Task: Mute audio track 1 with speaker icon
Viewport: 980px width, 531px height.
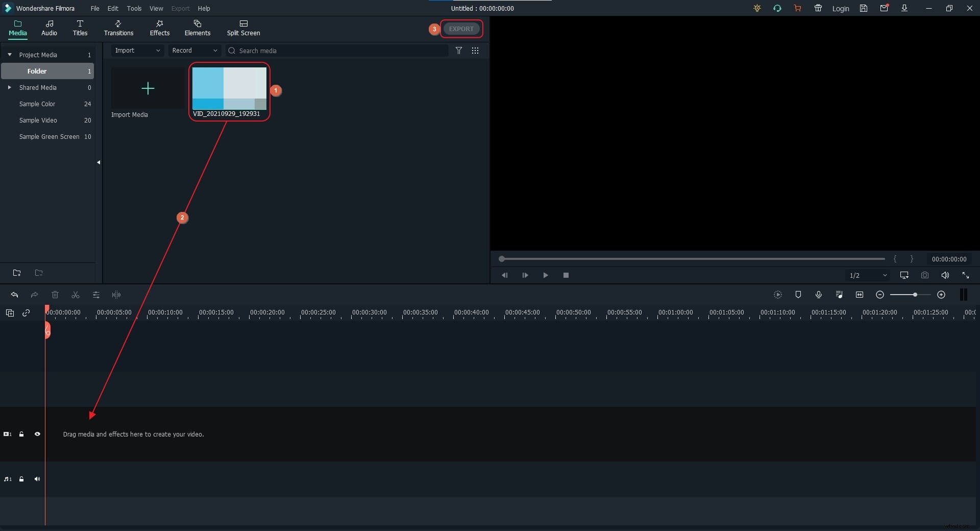Action: pos(37,479)
